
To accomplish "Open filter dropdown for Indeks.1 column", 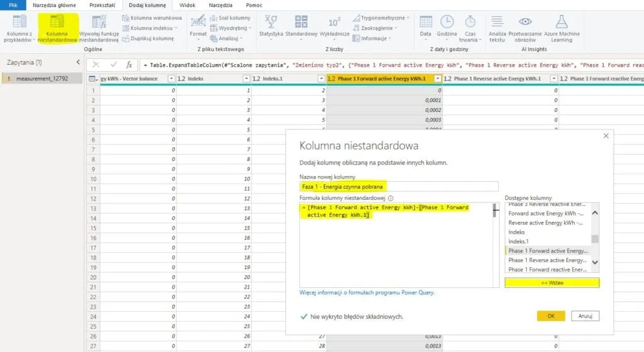I will point(321,79).
